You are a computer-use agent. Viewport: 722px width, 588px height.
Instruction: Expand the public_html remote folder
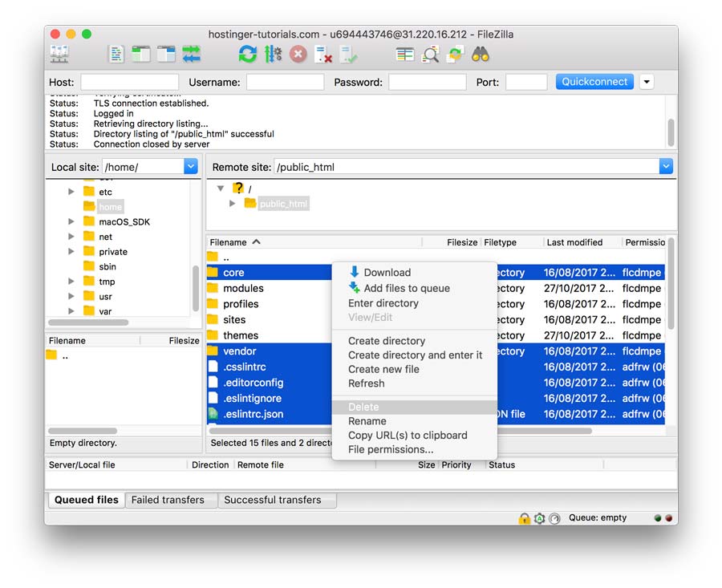point(231,202)
